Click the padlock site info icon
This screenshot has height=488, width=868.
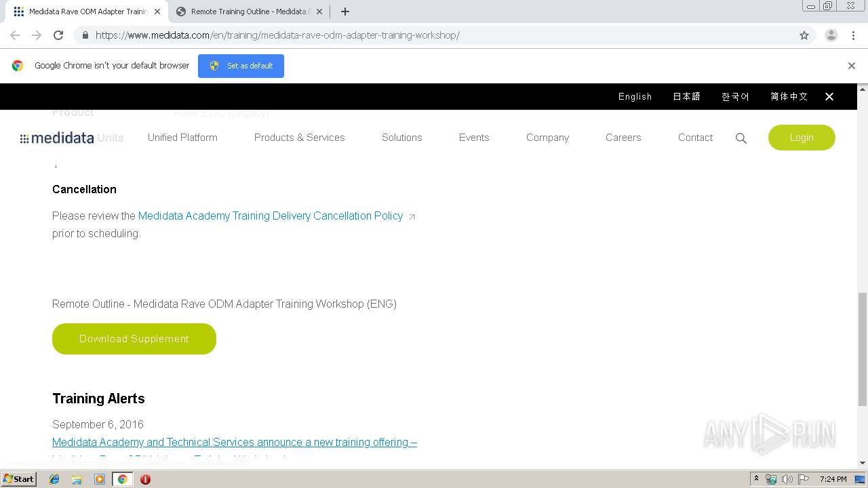(x=85, y=35)
